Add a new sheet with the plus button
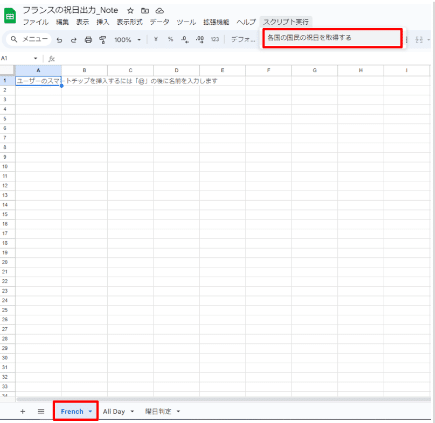Screen dimensions: 435x423 point(23,411)
